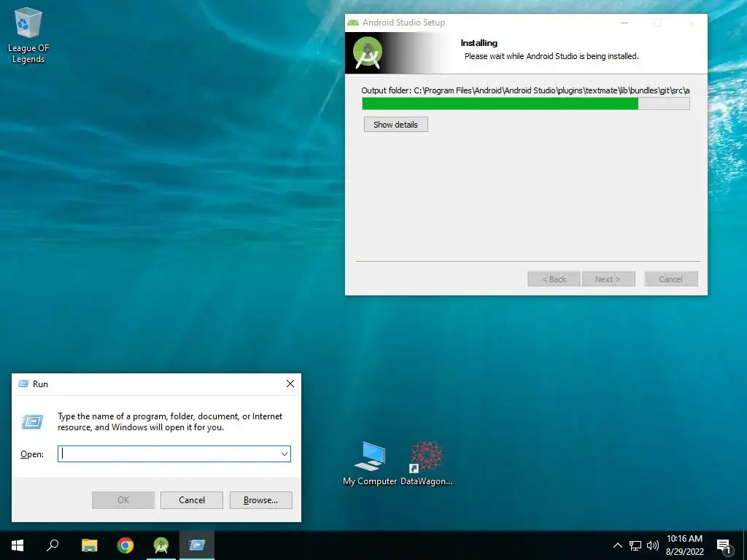Minimize the Android Studio Setup window
The image size is (747, 560).
click(x=624, y=23)
